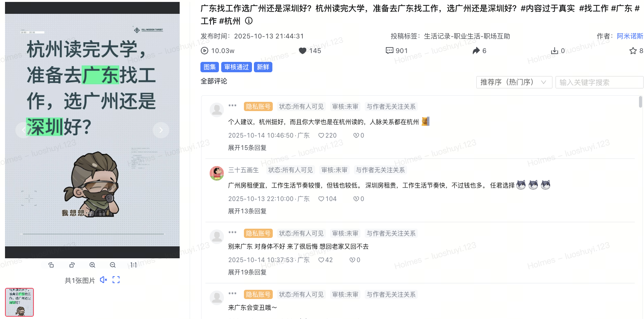Click the 审核通过 tag
This screenshot has width=644, height=319.
click(x=237, y=67)
